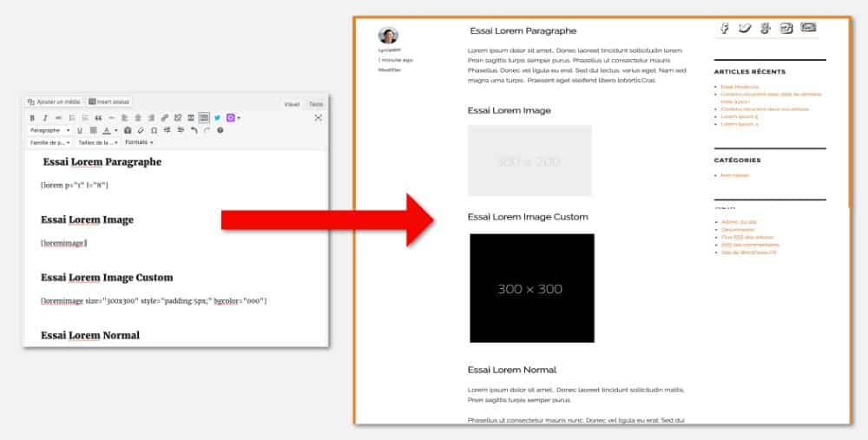The width and height of the screenshot is (868, 440).
Task: Select the Visuel editor tab
Action: pyautogui.click(x=293, y=104)
